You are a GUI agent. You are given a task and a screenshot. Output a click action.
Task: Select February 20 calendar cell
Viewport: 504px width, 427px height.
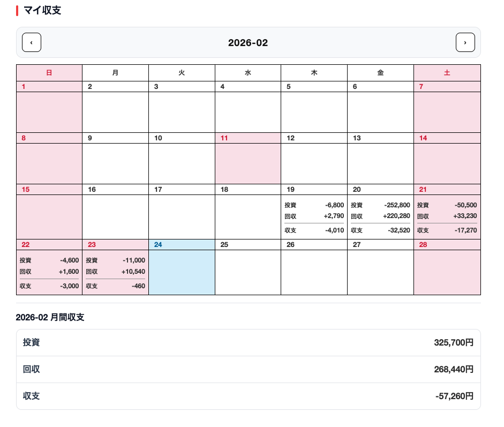tap(380, 212)
